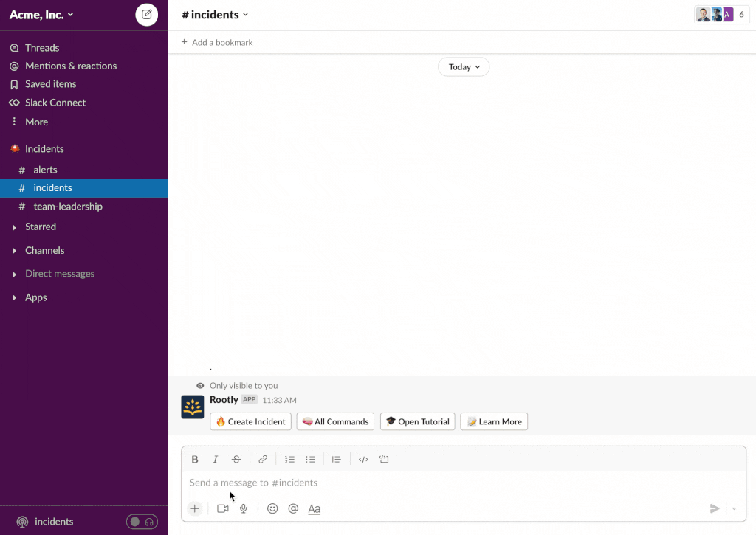Click the All Commands button
This screenshot has height=535, width=756.
click(x=336, y=422)
